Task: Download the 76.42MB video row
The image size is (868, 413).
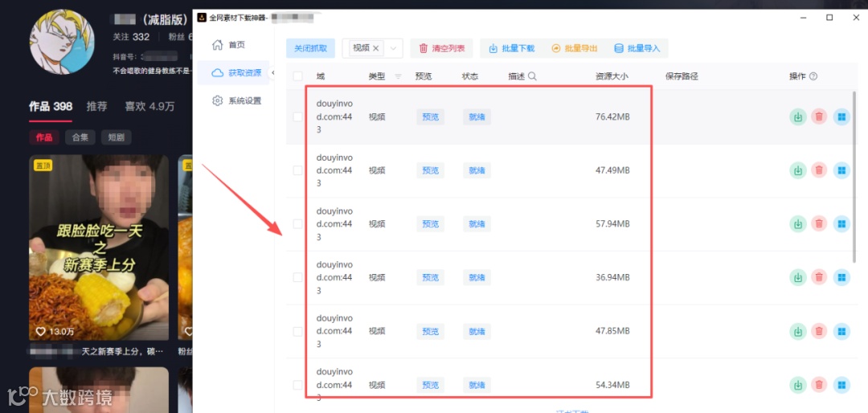Action: click(798, 117)
